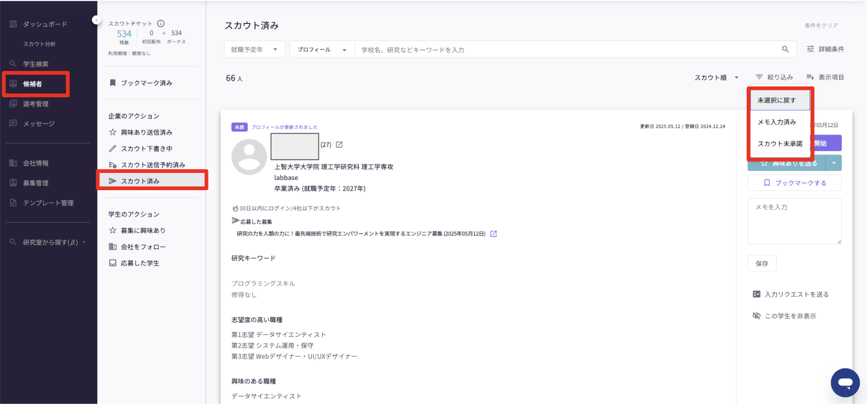This screenshot has width=868, height=407.
Task: Open 募集に興味あり list
Action: 143,230
